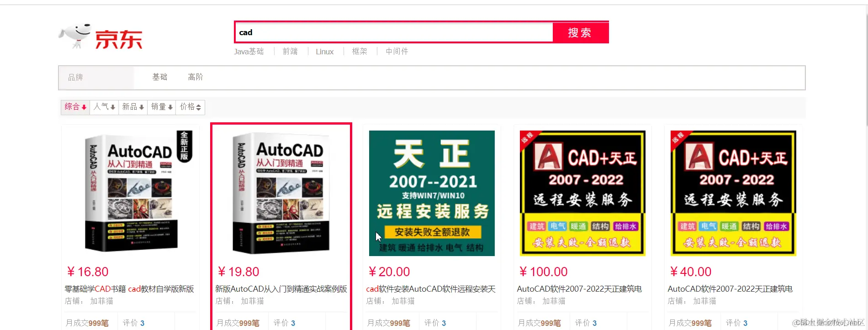This screenshot has width=868, height=330.
Task: Sort results by 综合
Action: (75, 107)
